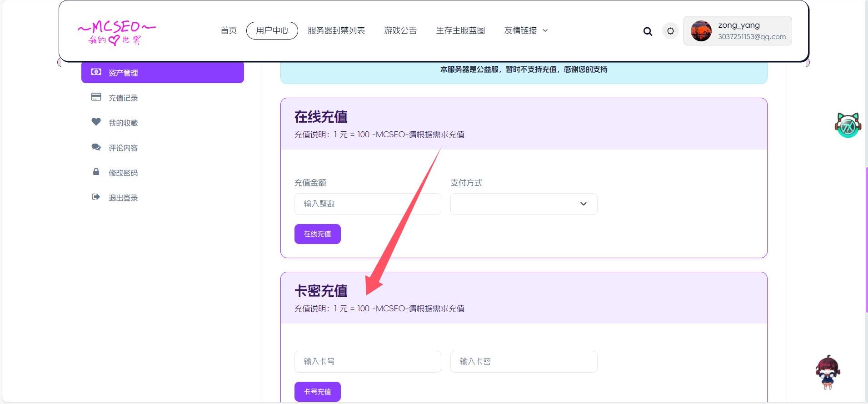Open the 支付方式 payment method dropdown
The height and width of the screenshot is (404, 868).
point(524,204)
